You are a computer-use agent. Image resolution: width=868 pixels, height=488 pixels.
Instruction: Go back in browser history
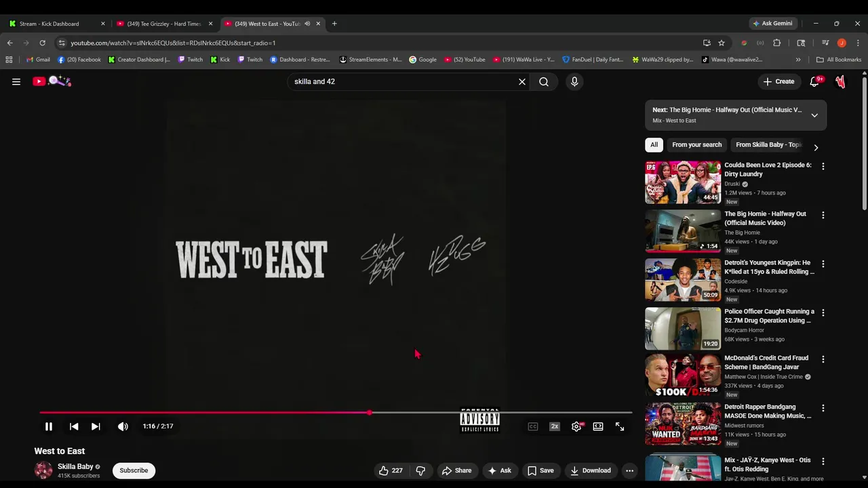click(9, 43)
